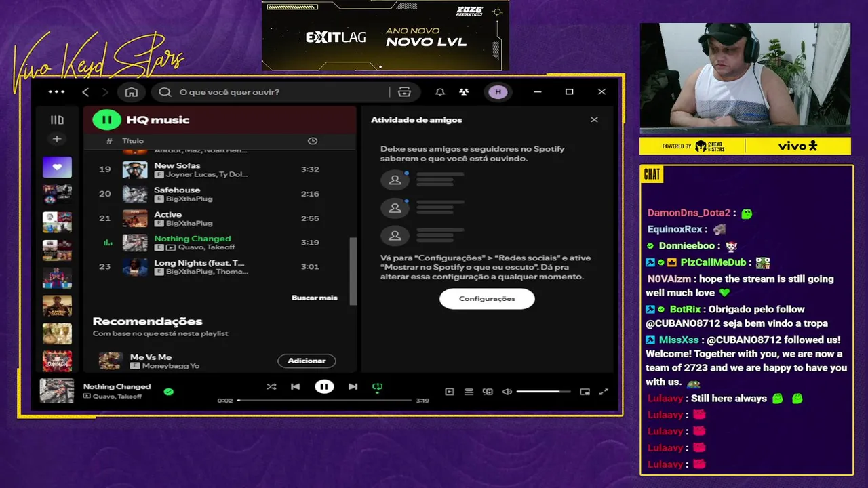Toggle the Now Playing view icon
The height and width of the screenshot is (488, 868).
[449, 392]
